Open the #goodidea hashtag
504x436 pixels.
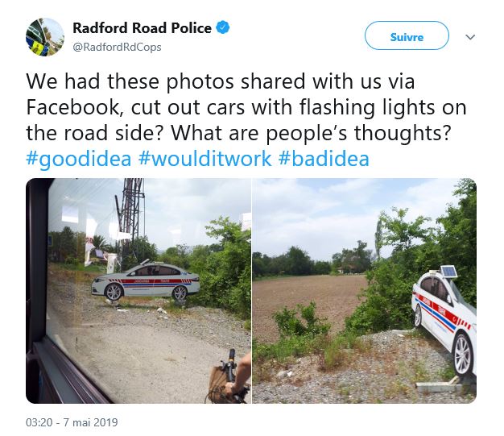point(78,159)
